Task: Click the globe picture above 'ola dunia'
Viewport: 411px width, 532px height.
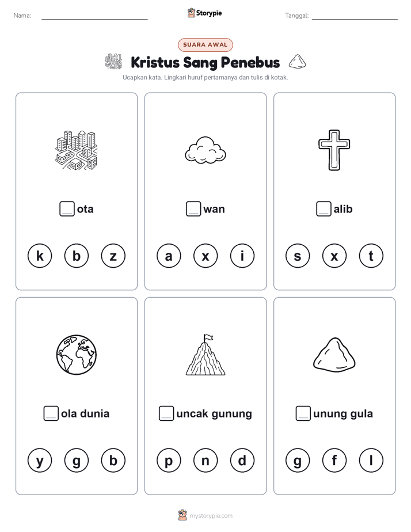Action: 77,355
